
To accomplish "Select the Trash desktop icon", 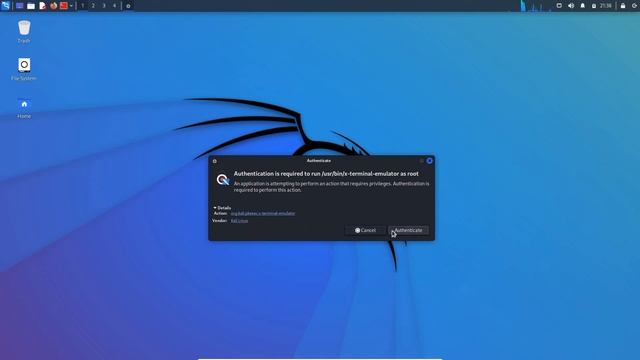I will click(24, 31).
